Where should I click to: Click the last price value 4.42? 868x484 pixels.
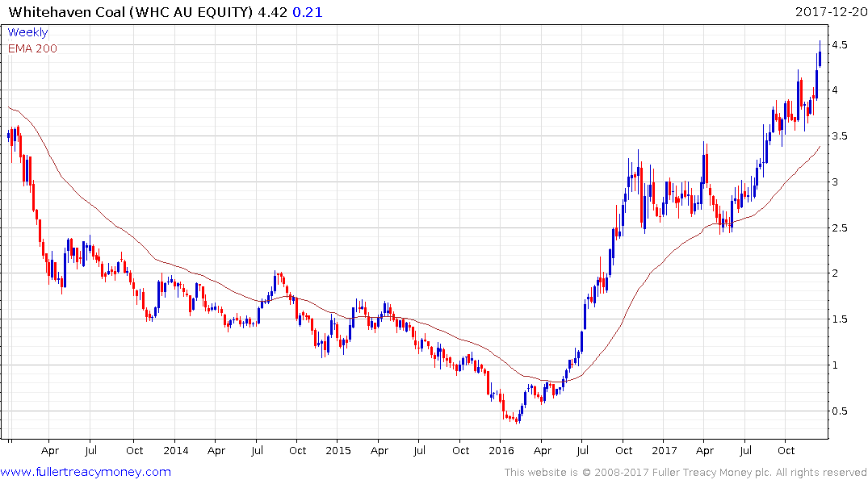coord(272,12)
